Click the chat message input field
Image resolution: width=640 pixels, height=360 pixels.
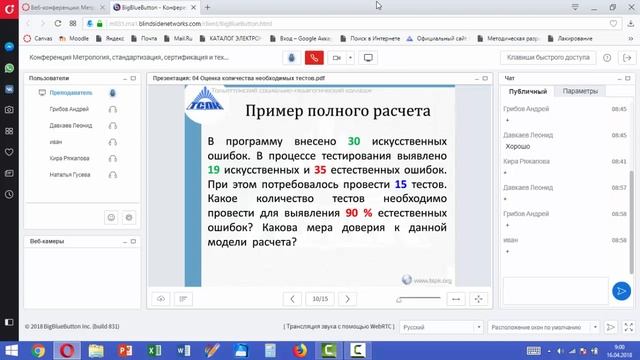(x=556, y=291)
